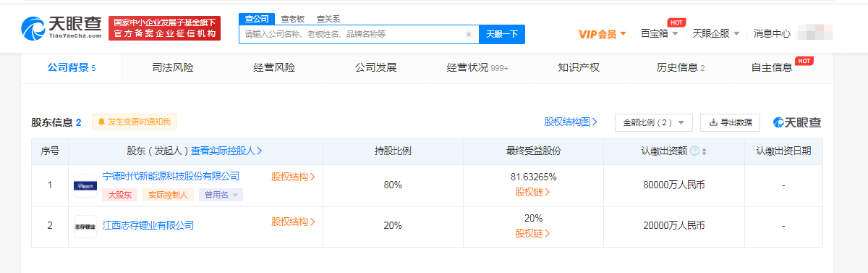Expand the 天眼企服 dropdown menu
Viewport: 868px width, 273px height.
[x=716, y=33]
